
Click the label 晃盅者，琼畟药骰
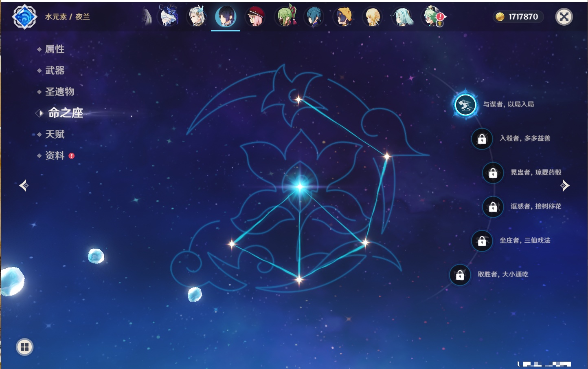pyautogui.click(x=536, y=172)
